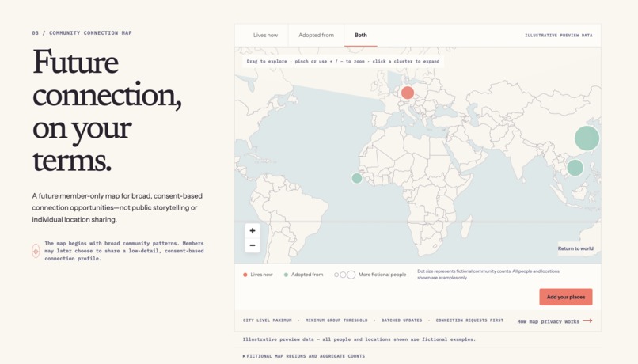Click the green Adopted from legend dot

[x=286, y=275]
